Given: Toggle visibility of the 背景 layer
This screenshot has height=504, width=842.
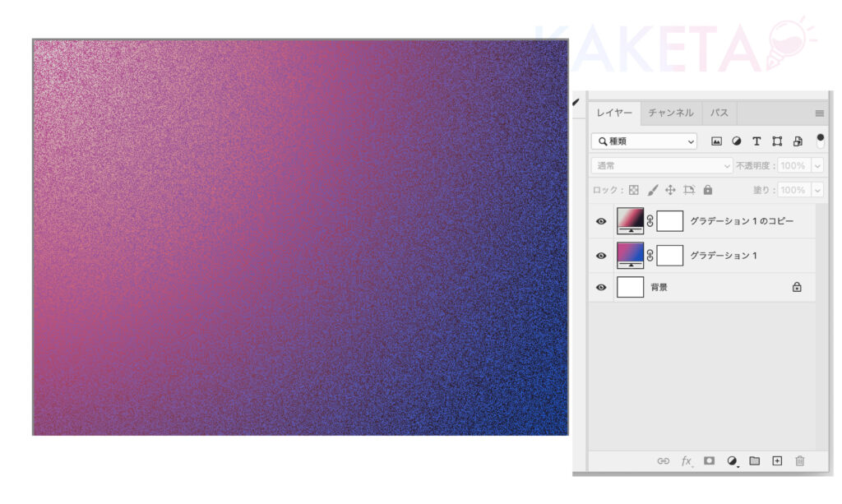Looking at the screenshot, I should pyautogui.click(x=601, y=288).
